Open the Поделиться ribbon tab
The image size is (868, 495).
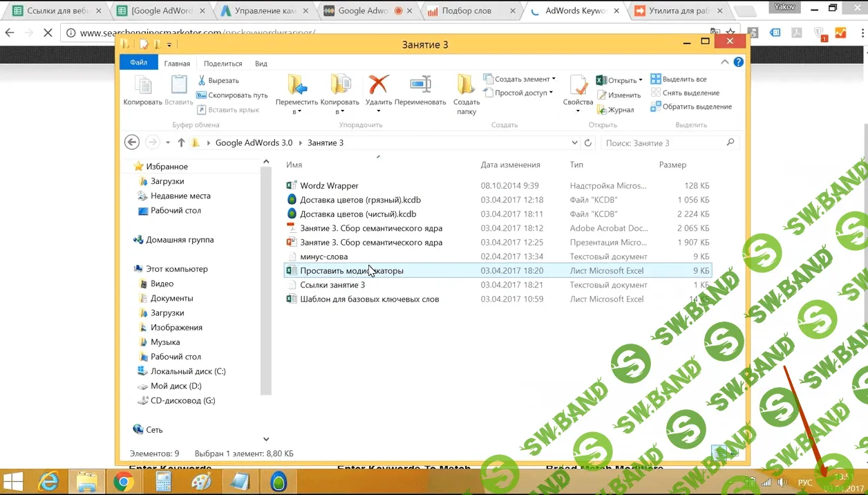(x=223, y=64)
